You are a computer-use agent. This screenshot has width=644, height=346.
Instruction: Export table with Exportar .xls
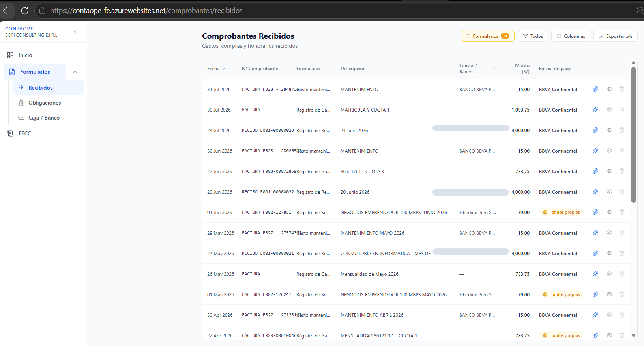click(616, 36)
